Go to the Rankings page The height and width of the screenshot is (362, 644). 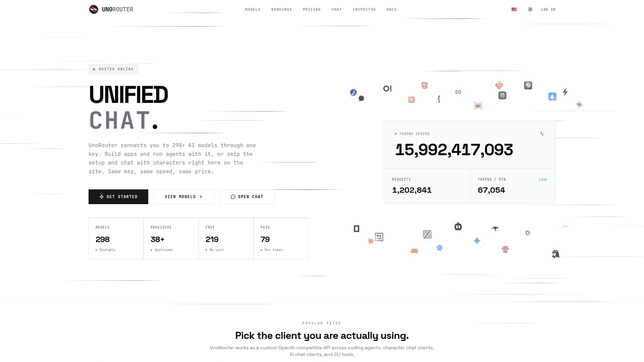(x=281, y=9)
